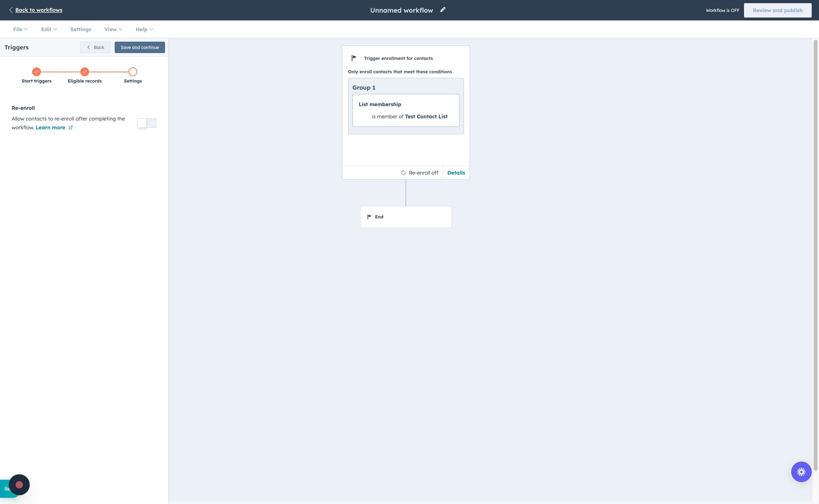Open the File dropdown menu

click(x=20, y=29)
